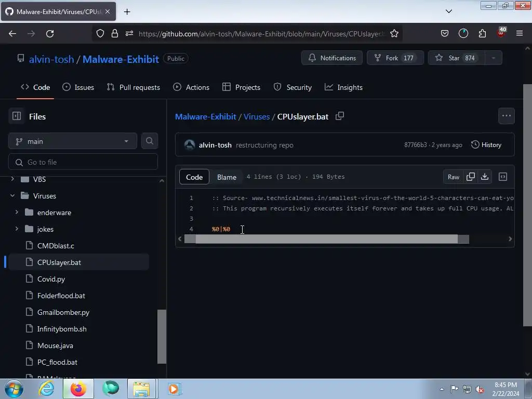Open the uBlock extension icon showing 40

pyautogui.click(x=501, y=33)
